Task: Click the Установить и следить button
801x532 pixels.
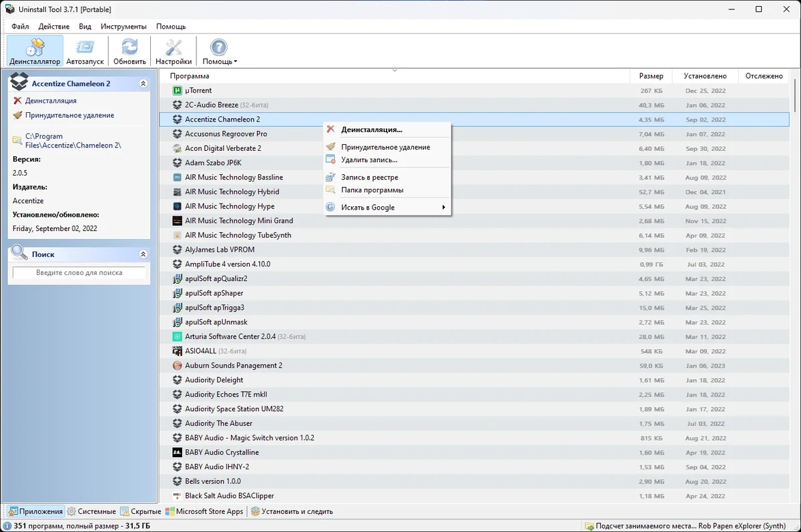Action: pyautogui.click(x=292, y=512)
